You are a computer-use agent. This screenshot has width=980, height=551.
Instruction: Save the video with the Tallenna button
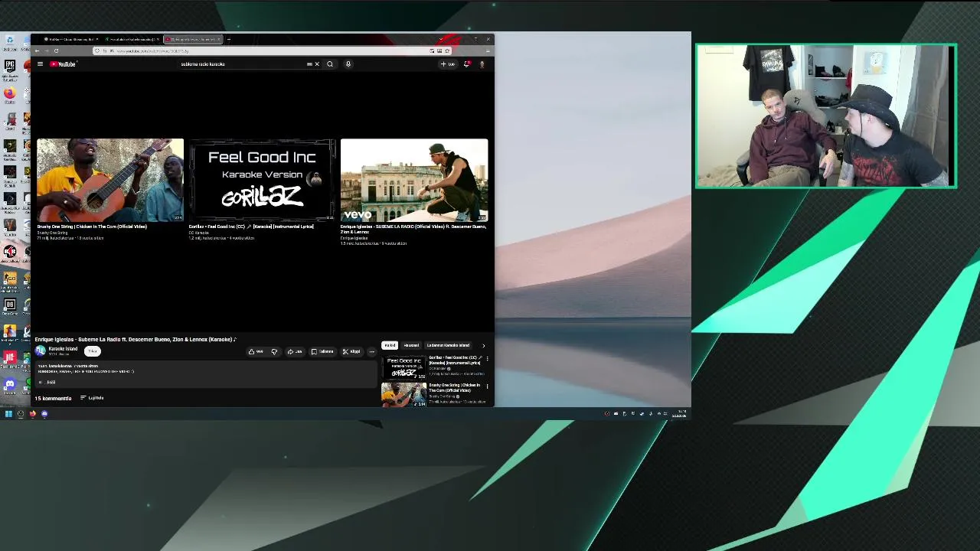(x=322, y=352)
